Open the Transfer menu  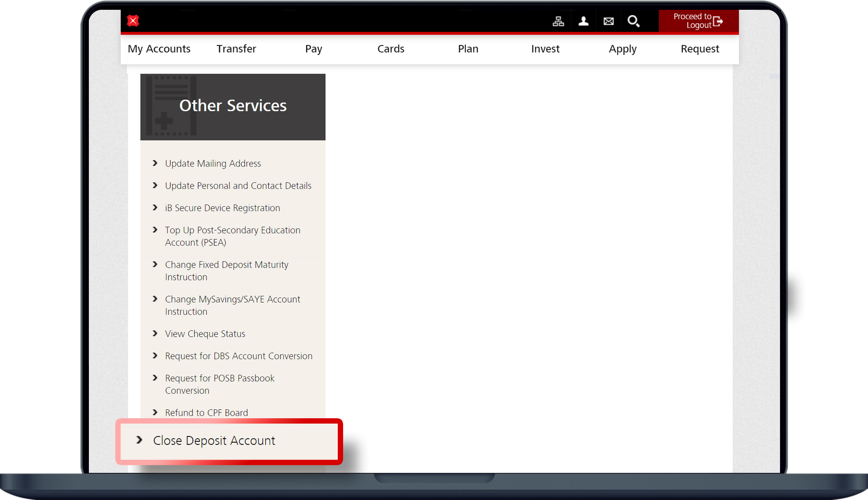(x=236, y=49)
